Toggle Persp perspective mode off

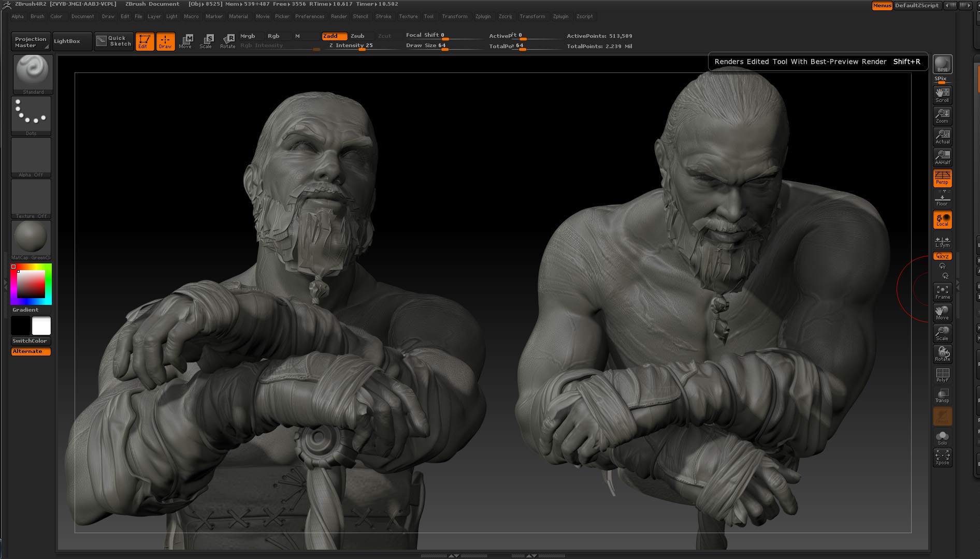point(942,178)
